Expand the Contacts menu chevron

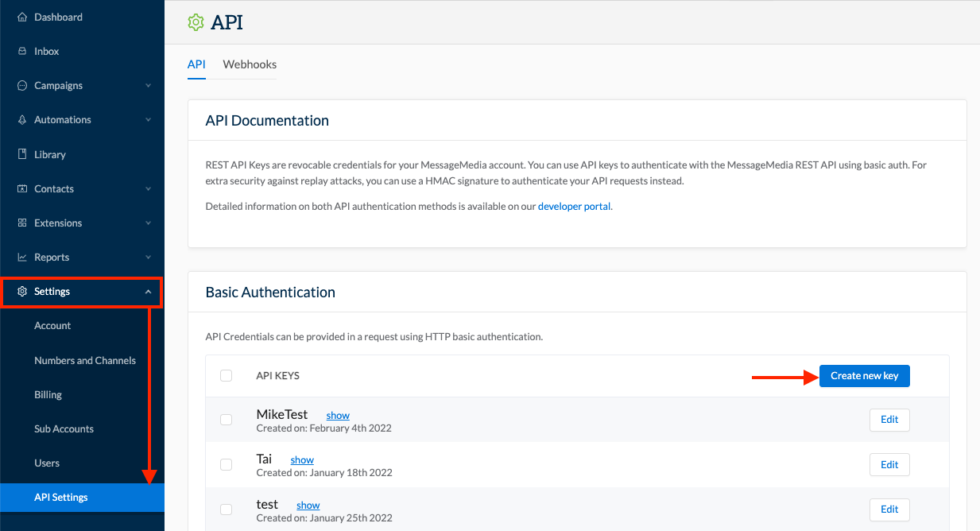tap(148, 189)
